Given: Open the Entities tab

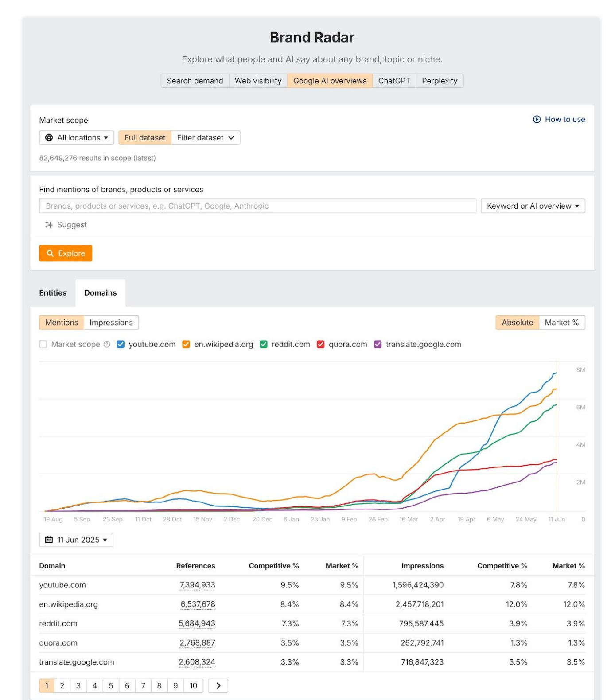Looking at the screenshot, I should [x=53, y=293].
